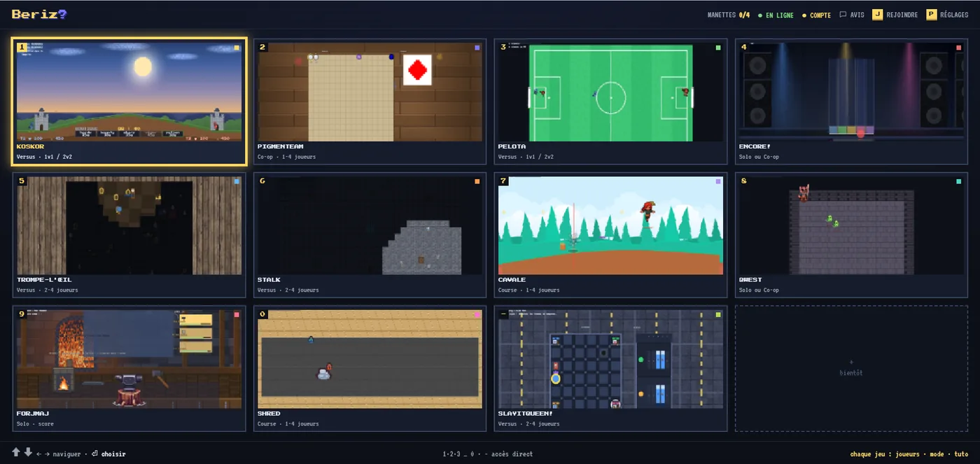Open the QWEST dungeon game tile
This screenshot has width=980, height=464.
851,235
